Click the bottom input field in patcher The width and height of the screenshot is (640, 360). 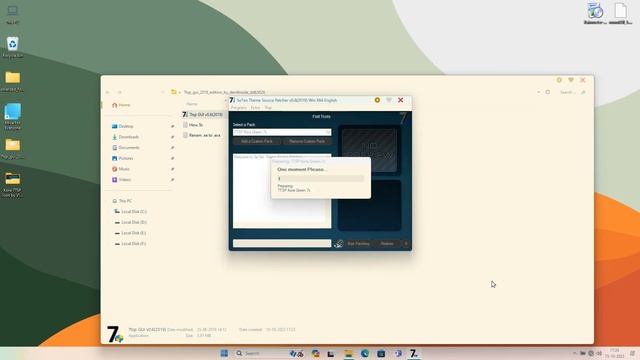tap(282, 243)
